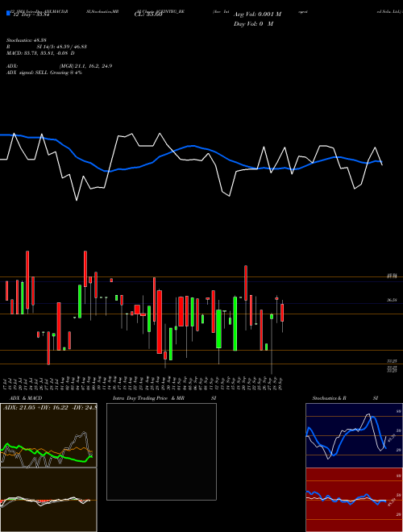Image resolution: width=403 pixels, height=532 pixels.
Task: Select the 'ADX: 21.05 +DY: 16.22' readout
Action: (x=35, y=407)
